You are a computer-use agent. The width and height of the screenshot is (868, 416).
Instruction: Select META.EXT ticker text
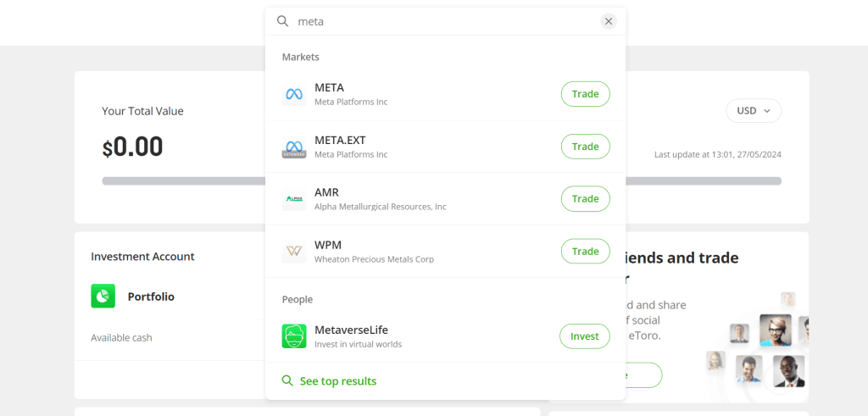point(340,141)
